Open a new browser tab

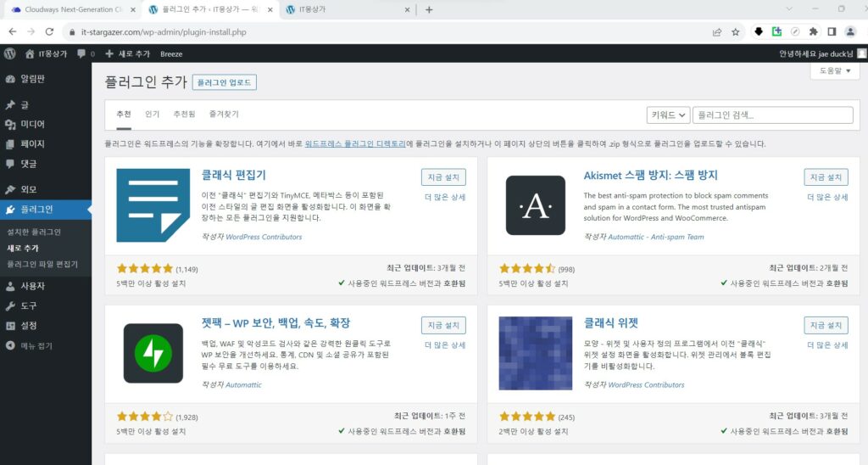coord(429,9)
